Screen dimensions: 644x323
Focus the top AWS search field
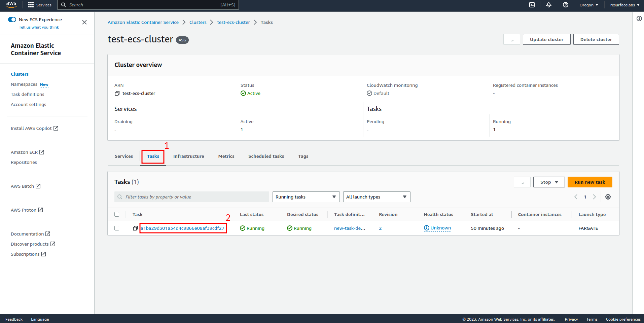[148, 5]
